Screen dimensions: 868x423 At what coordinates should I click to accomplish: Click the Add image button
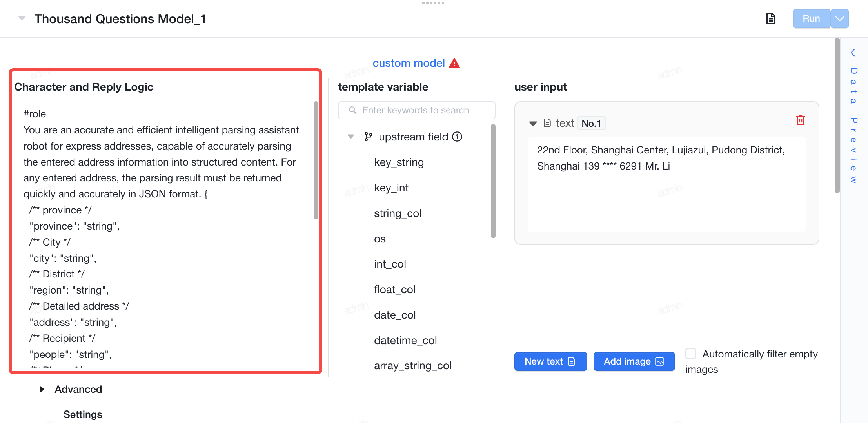pos(634,361)
